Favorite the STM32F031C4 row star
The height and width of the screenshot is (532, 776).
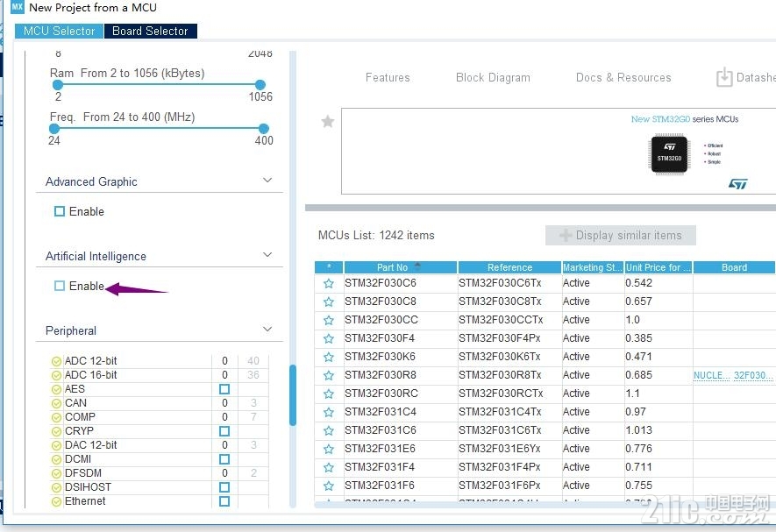pos(329,412)
